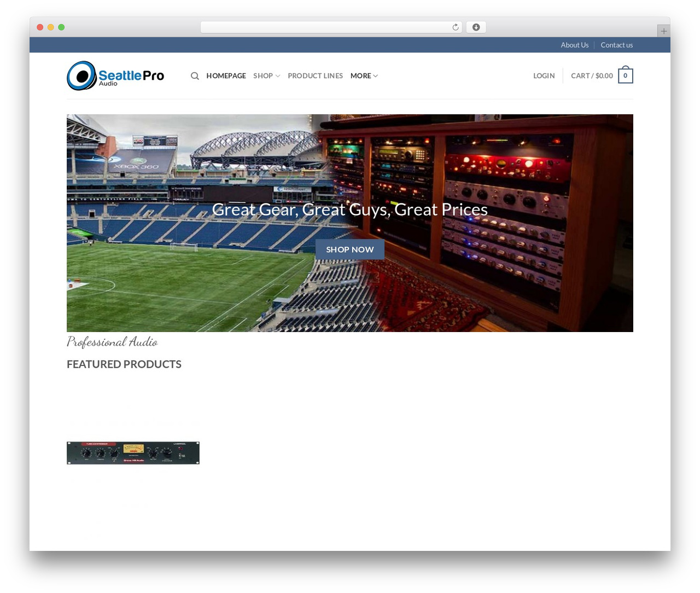Click the red close window button
This screenshot has width=700, height=593.
pos(40,27)
